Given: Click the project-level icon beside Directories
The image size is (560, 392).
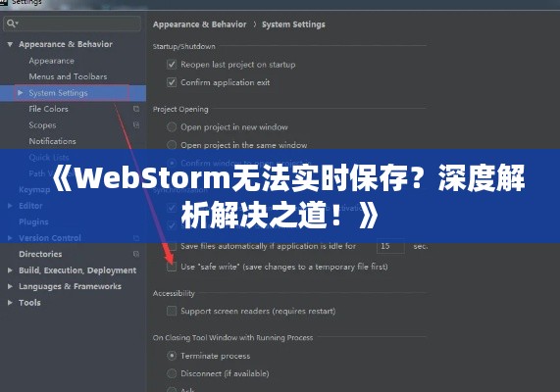Looking at the screenshot, I should click(136, 254).
